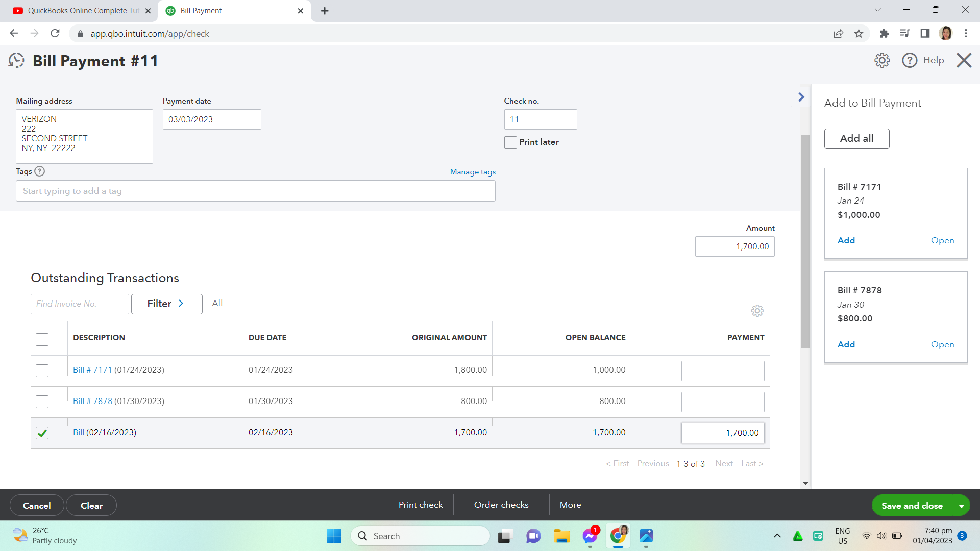This screenshot has height=551, width=980.
Task: Open File Explorer from the taskbar
Action: [561, 536]
